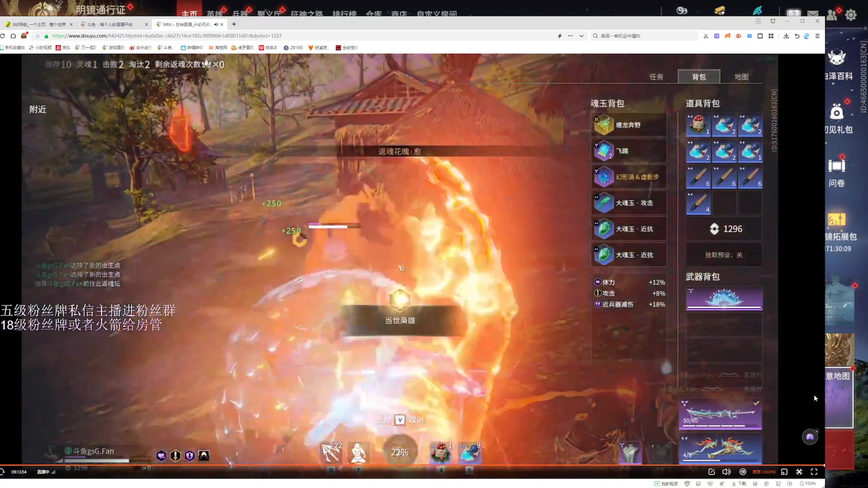Open the browser hamburger main menu

[817, 36]
